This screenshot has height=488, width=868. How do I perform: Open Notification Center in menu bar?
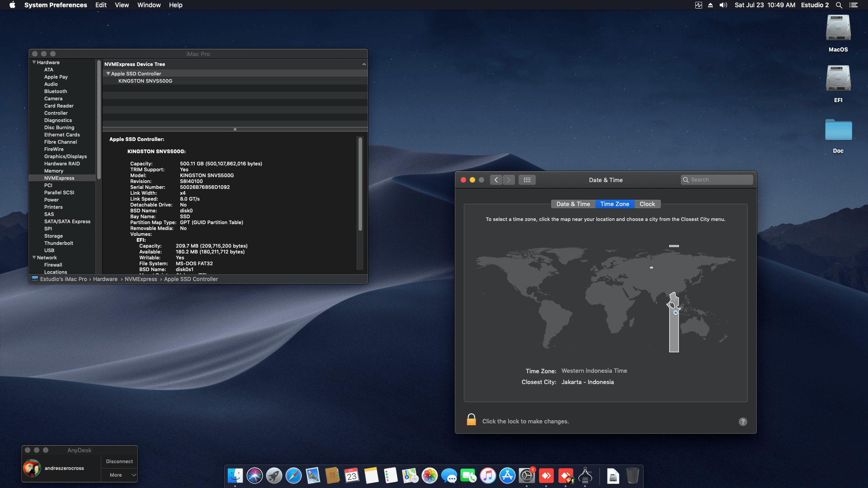click(x=853, y=5)
